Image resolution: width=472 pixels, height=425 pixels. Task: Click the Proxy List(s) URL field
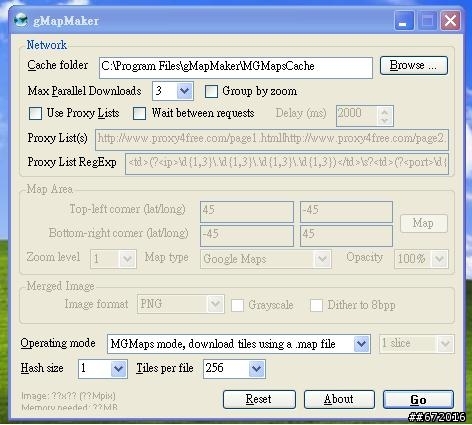point(272,140)
